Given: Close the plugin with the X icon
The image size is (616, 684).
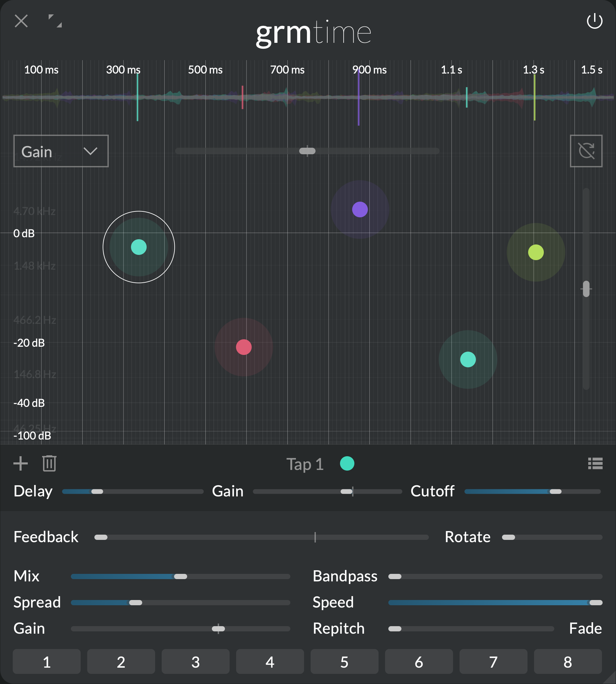Looking at the screenshot, I should pos(21,21).
